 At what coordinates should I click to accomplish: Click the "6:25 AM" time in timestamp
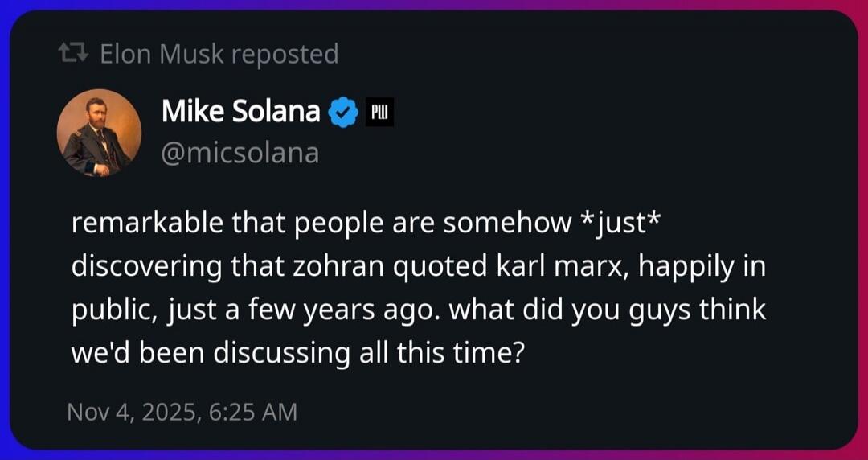tap(252, 413)
